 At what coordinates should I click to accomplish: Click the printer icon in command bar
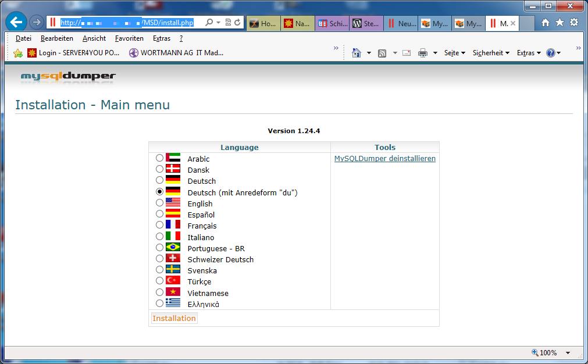click(x=423, y=53)
